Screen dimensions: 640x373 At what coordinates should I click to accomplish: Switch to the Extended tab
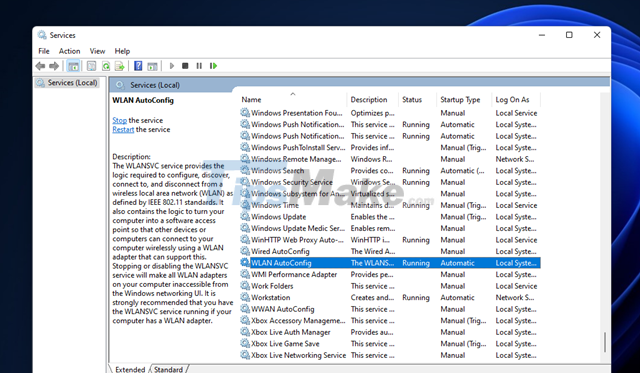click(x=130, y=369)
